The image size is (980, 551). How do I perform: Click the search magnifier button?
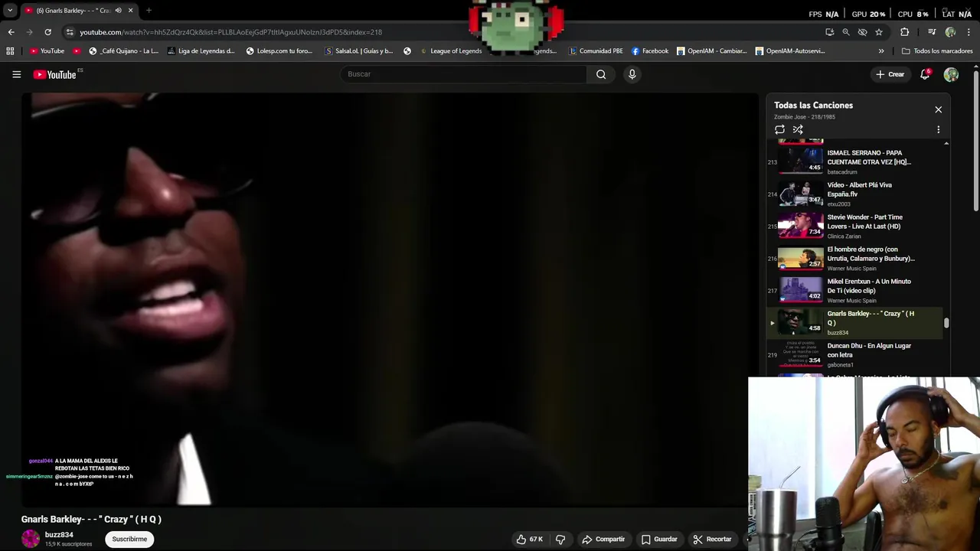(x=601, y=74)
